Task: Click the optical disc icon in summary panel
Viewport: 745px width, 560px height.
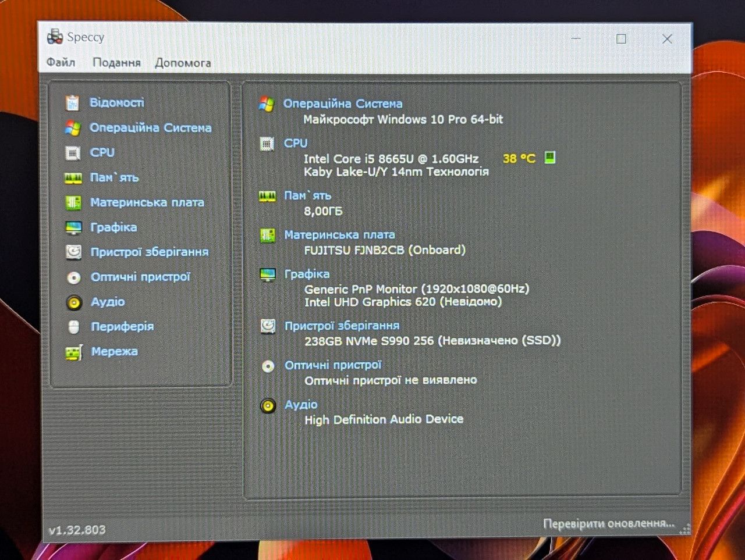Action: click(268, 366)
